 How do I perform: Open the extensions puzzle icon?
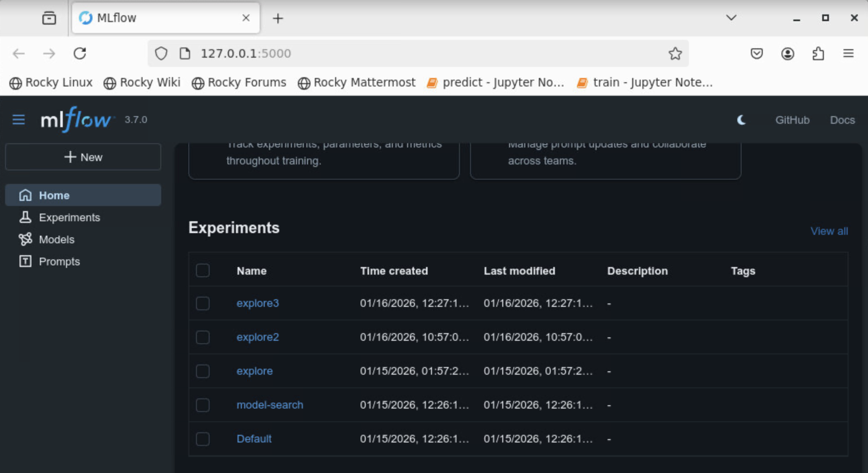[x=818, y=53]
